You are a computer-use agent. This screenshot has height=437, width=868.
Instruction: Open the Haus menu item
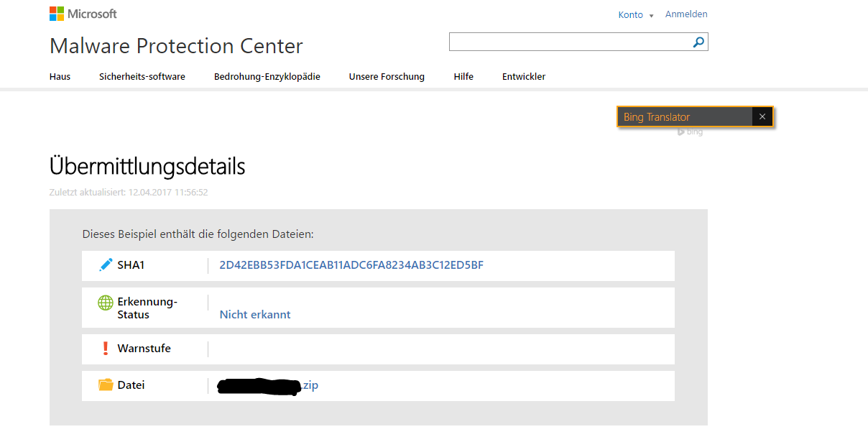tap(60, 77)
